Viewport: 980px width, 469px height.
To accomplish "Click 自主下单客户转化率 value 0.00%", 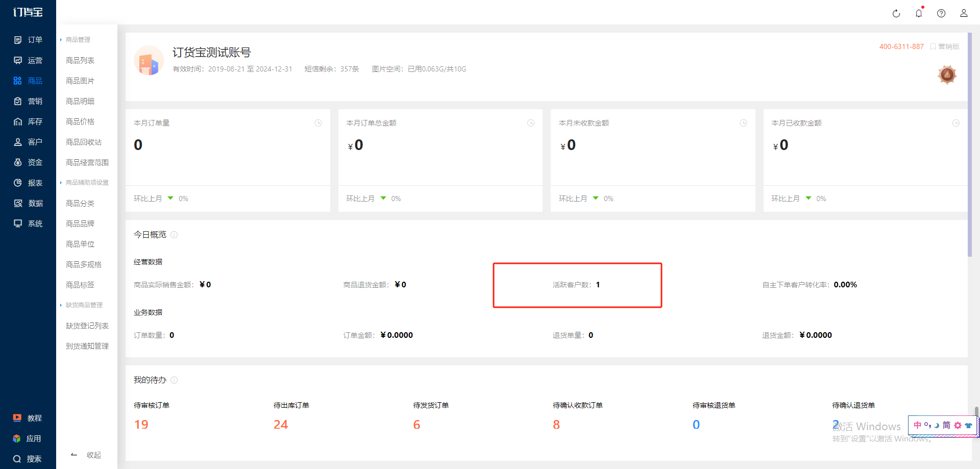I will [845, 285].
